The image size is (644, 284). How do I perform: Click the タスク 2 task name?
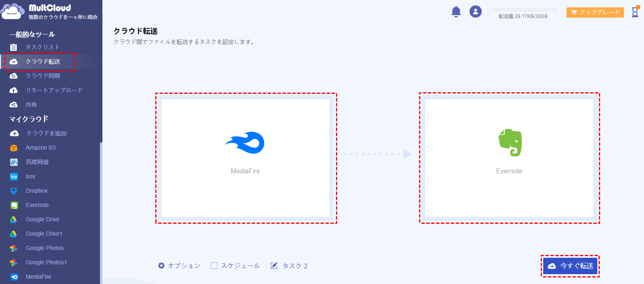295,266
